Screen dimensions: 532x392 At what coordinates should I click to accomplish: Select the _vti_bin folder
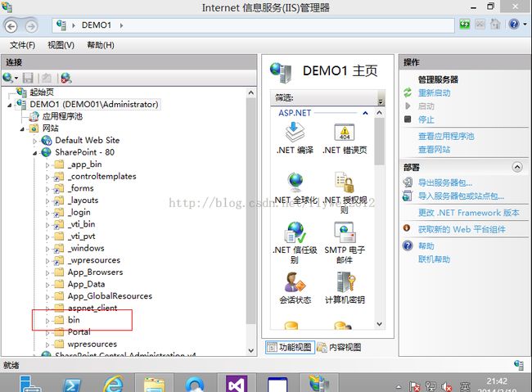(81, 224)
